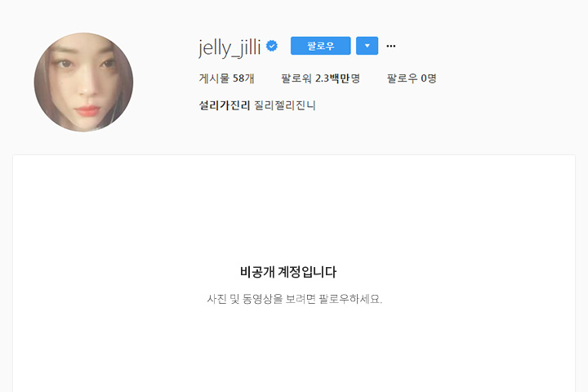Click blank gray space between photo and username
588x392 pixels.
(x=165, y=82)
